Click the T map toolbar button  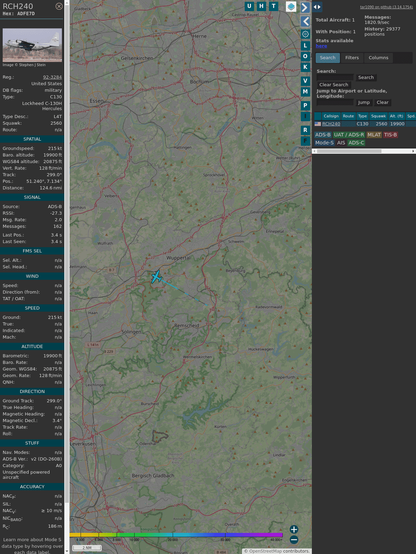[x=274, y=6]
